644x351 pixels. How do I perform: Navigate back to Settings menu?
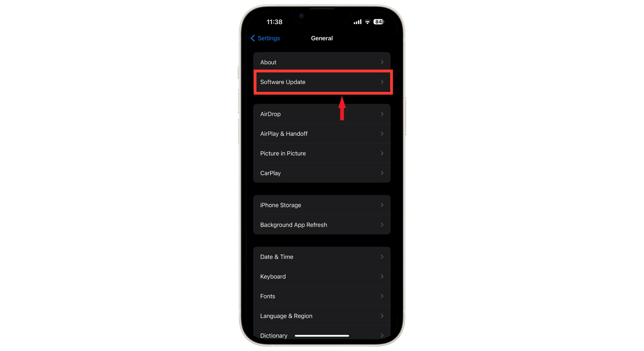click(x=265, y=38)
